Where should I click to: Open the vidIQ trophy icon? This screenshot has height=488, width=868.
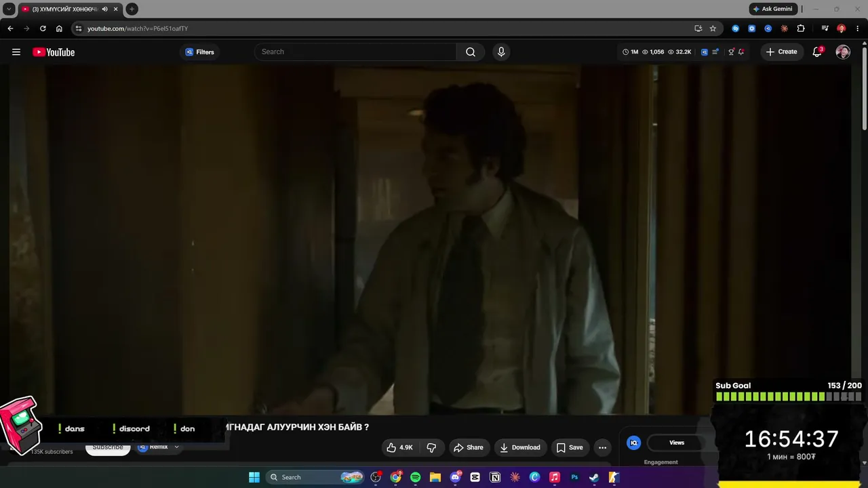click(731, 52)
